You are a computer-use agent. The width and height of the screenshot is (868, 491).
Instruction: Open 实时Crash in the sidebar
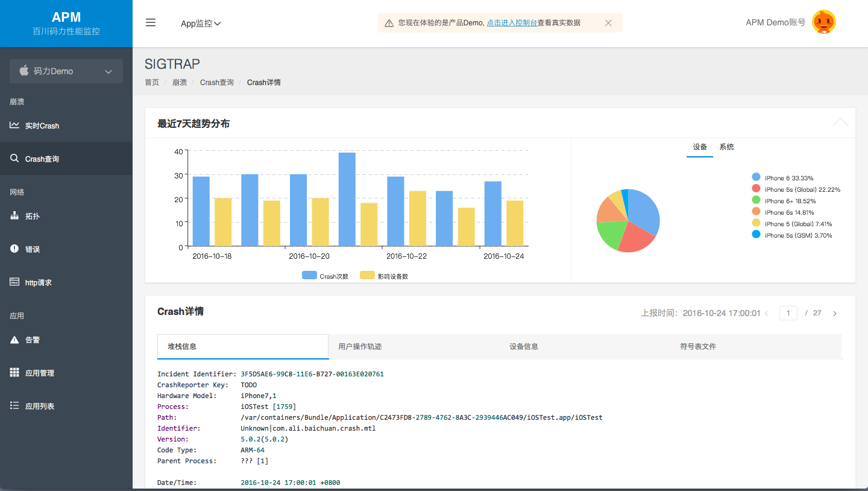(66, 125)
